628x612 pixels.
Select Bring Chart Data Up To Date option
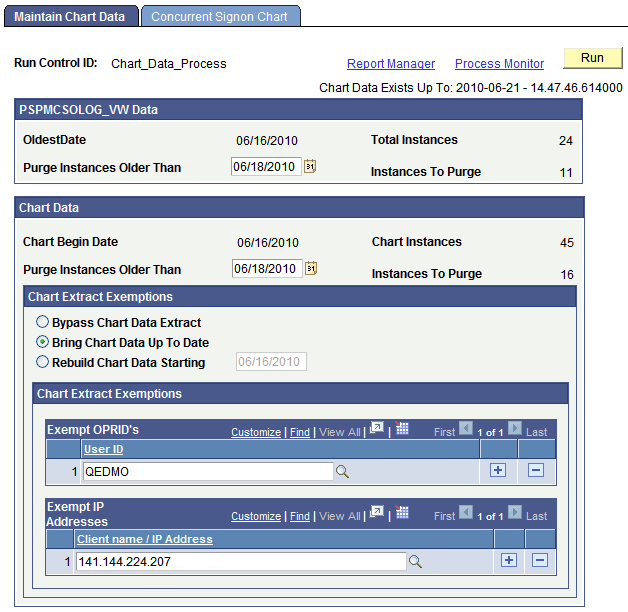42,342
